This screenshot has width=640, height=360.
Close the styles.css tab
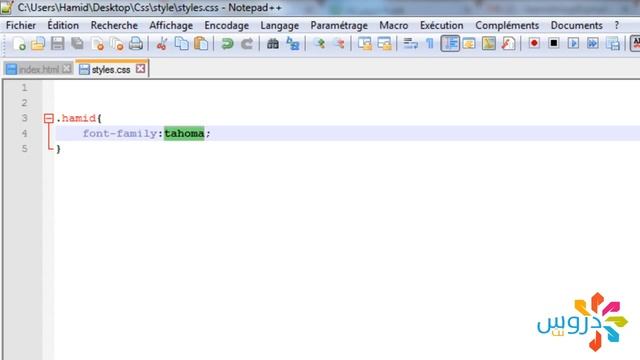(140, 69)
